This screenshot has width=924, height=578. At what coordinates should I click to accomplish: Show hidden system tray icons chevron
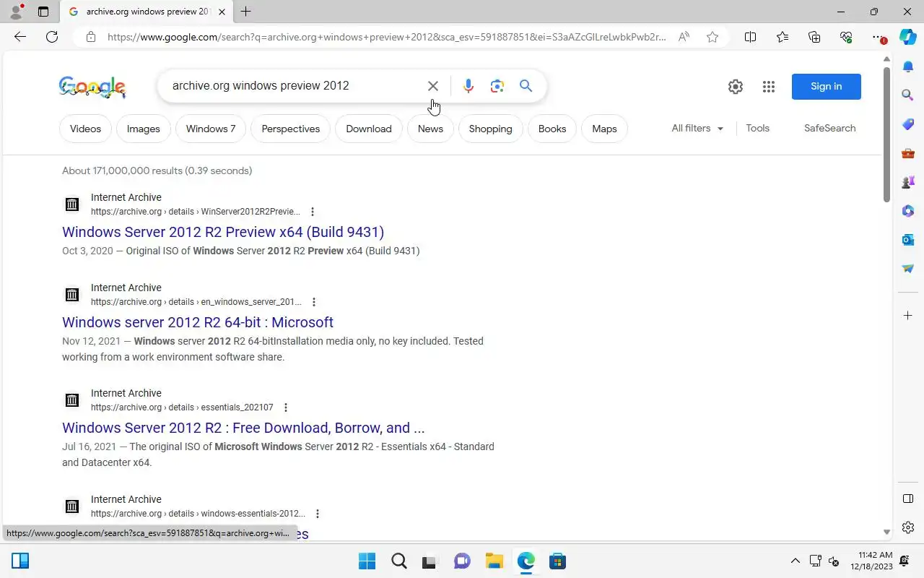point(796,561)
